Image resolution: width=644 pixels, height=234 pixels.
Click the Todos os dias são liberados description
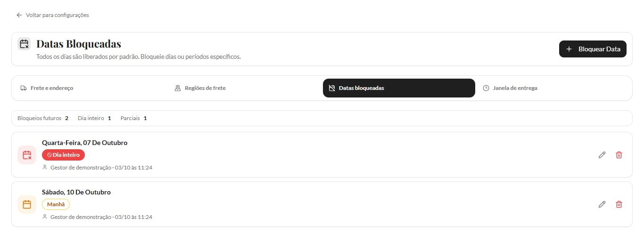point(139,56)
